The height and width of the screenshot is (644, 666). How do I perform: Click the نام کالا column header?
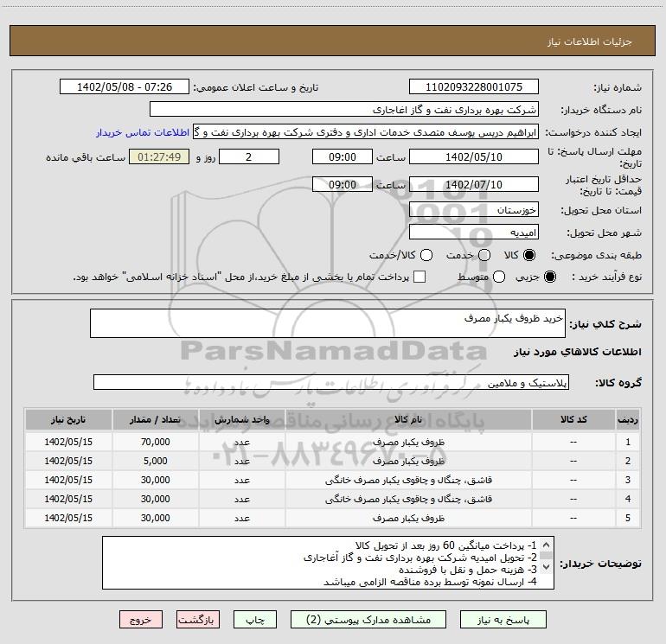tap(408, 419)
